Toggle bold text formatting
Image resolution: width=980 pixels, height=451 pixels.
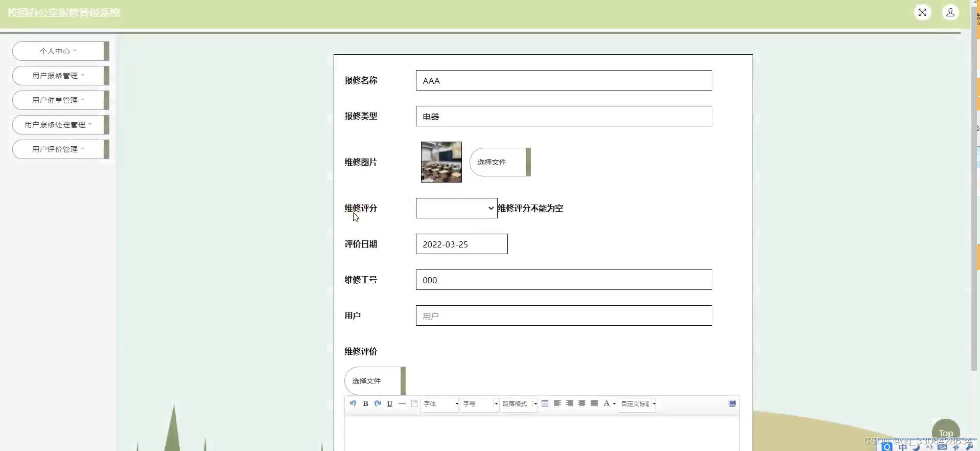[x=365, y=403]
